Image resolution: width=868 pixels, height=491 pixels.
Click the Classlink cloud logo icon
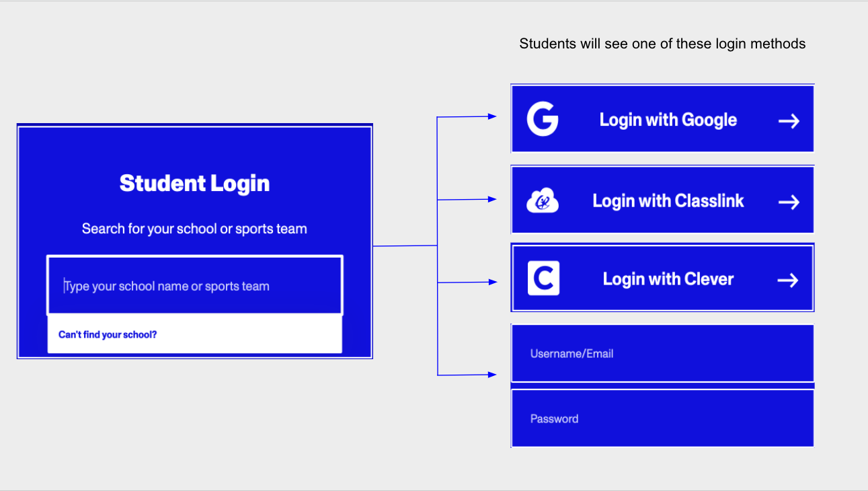pos(542,200)
